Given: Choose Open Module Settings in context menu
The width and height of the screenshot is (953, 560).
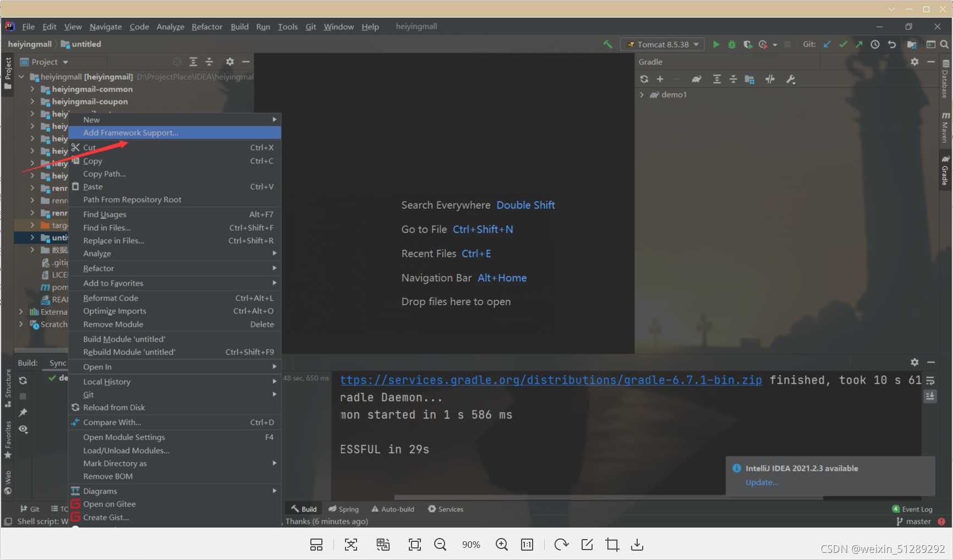Looking at the screenshot, I should 175,437.
